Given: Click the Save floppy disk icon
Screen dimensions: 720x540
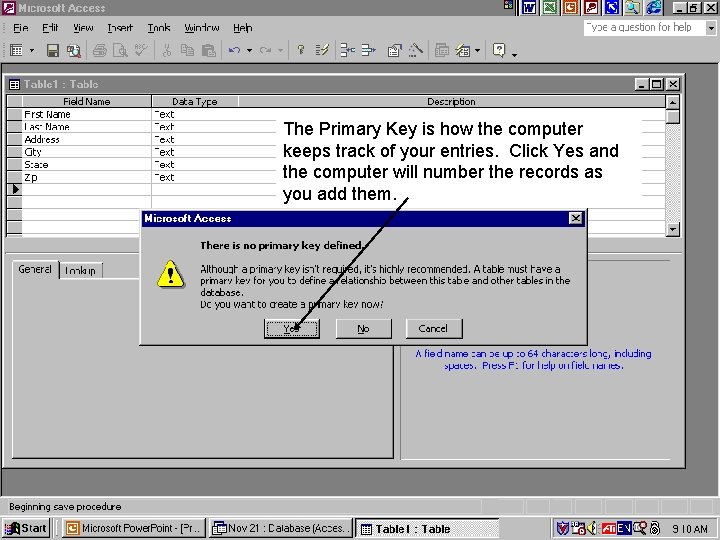Looking at the screenshot, I should pyautogui.click(x=53, y=50).
